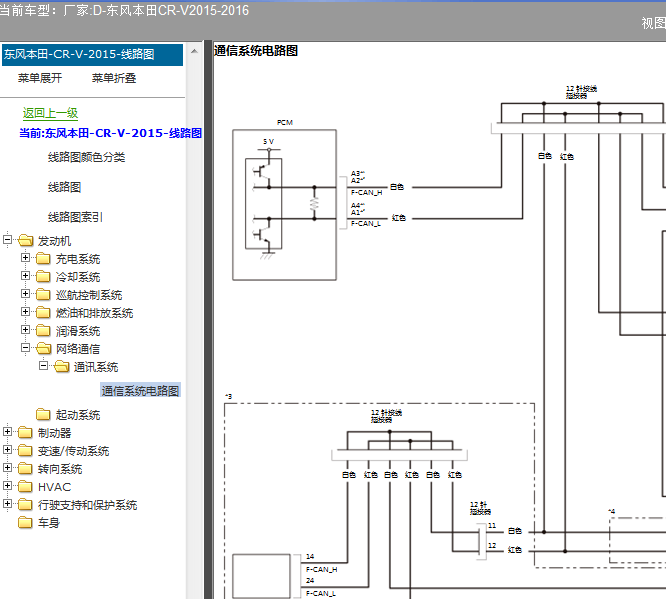Click the 行驶支持和保护系统 folder icon
Screen dimensions: 666x599
click(x=25, y=504)
